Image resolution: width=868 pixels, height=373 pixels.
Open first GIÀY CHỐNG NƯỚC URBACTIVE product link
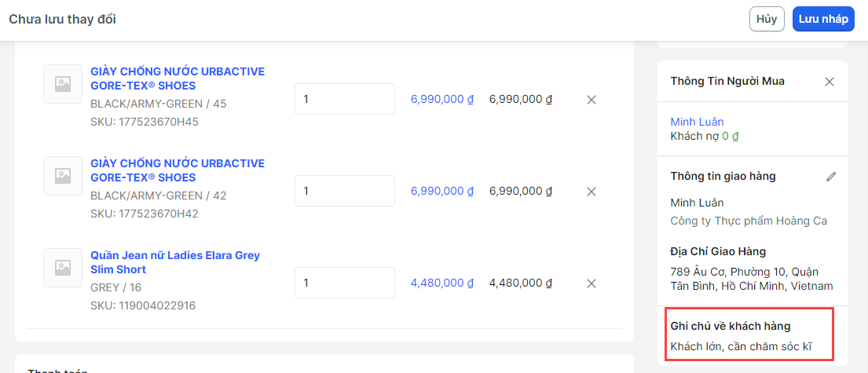[178, 79]
